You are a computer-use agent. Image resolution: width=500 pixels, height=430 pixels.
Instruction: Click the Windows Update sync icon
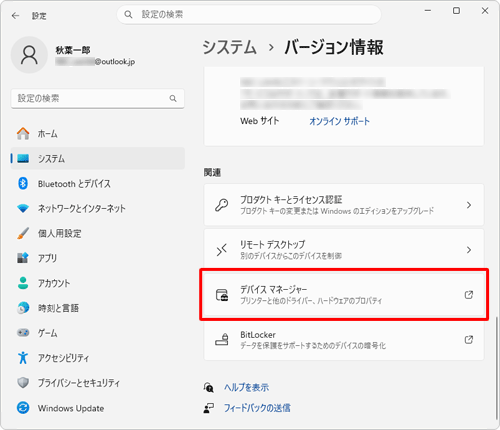coord(23,408)
